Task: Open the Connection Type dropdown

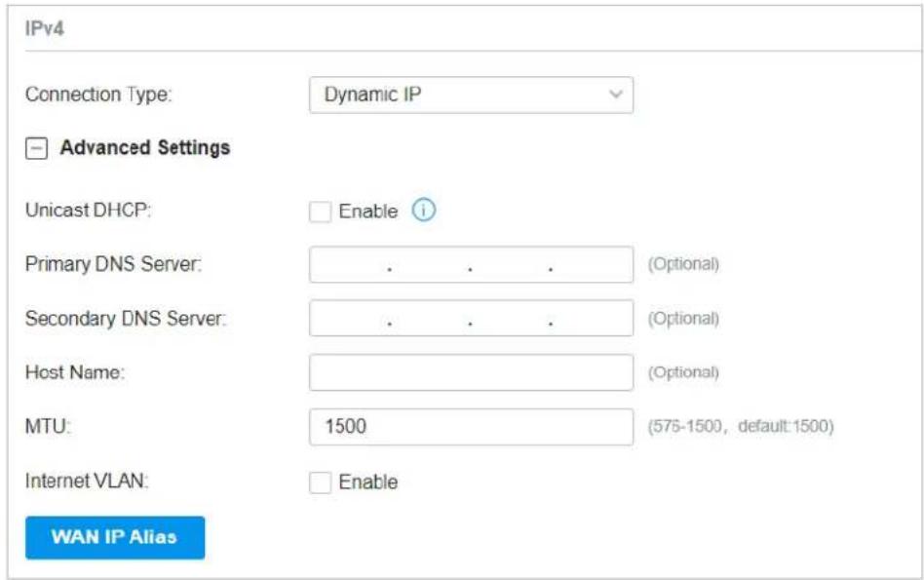Action: 471,95
